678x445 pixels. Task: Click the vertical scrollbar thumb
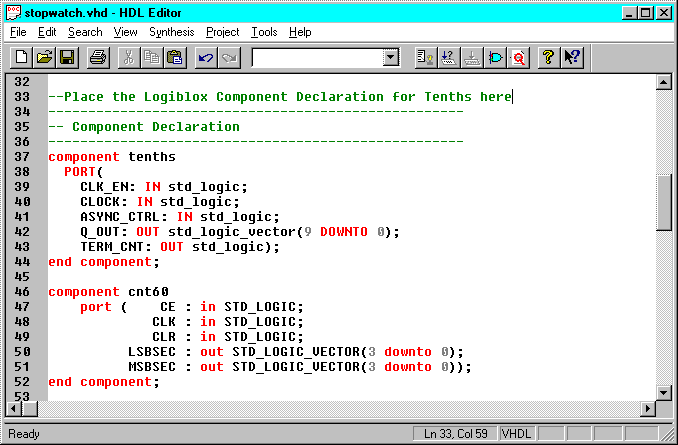(x=663, y=202)
